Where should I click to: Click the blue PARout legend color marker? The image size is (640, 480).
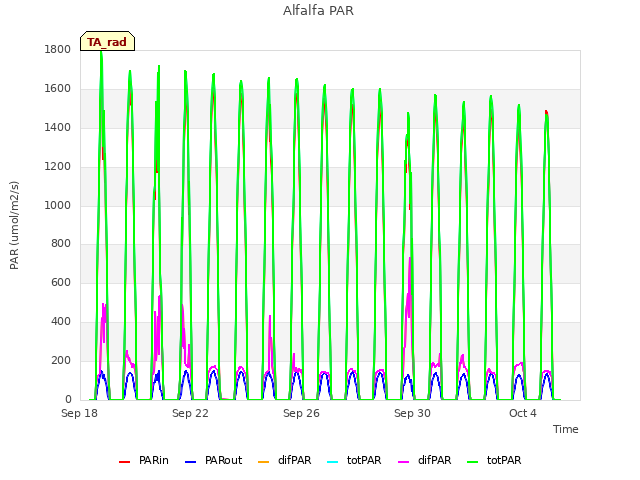(191, 462)
